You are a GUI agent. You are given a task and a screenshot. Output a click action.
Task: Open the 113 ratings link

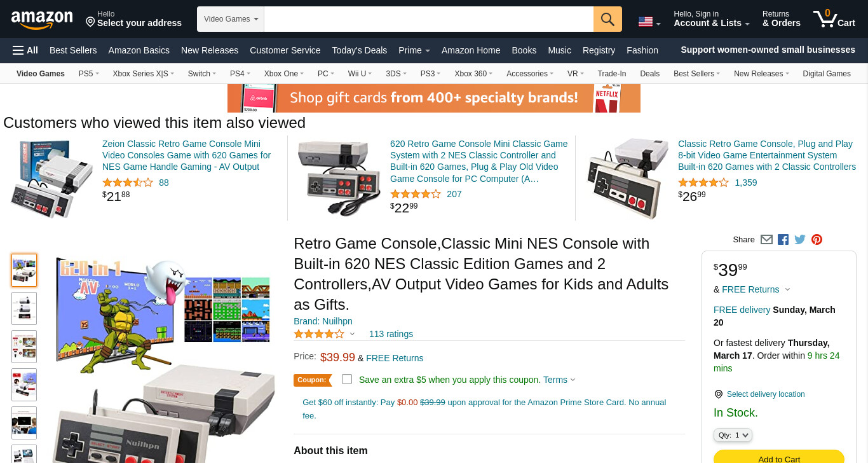pos(391,334)
